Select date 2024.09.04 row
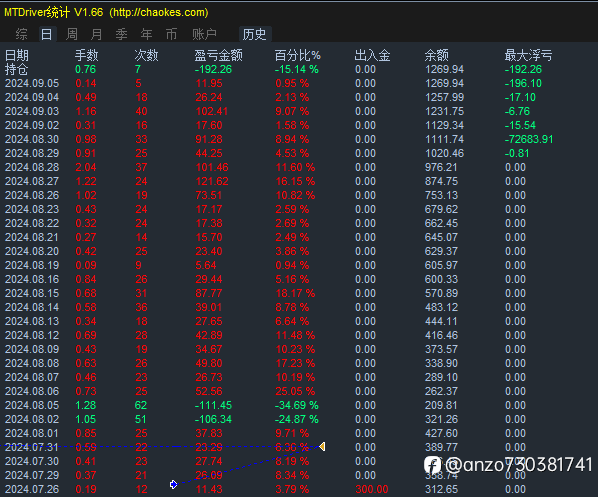The width and height of the screenshot is (598, 497). 32,97
